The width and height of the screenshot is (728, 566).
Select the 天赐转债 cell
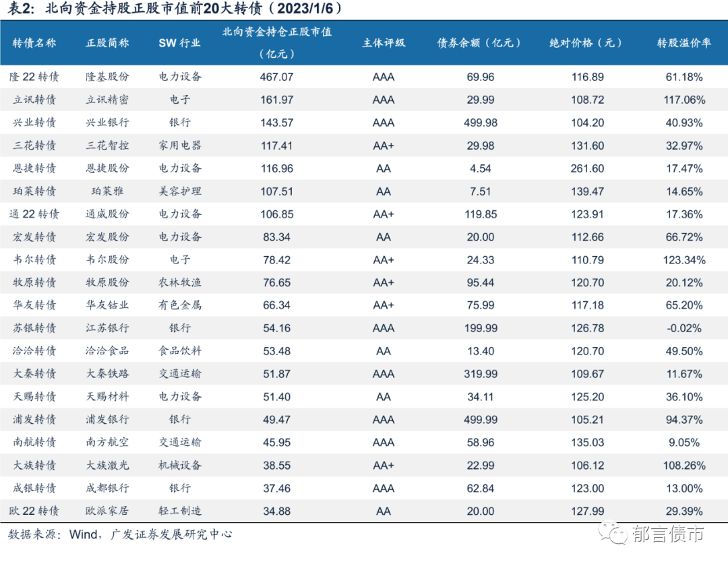click(x=34, y=397)
